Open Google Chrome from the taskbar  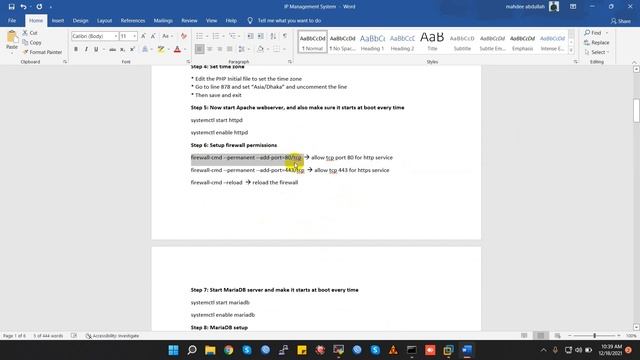click(x=229, y=350)
